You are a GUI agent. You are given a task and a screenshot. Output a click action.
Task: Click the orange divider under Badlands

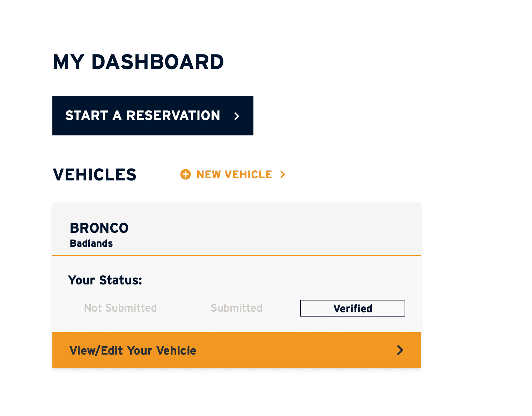(237, 255)
